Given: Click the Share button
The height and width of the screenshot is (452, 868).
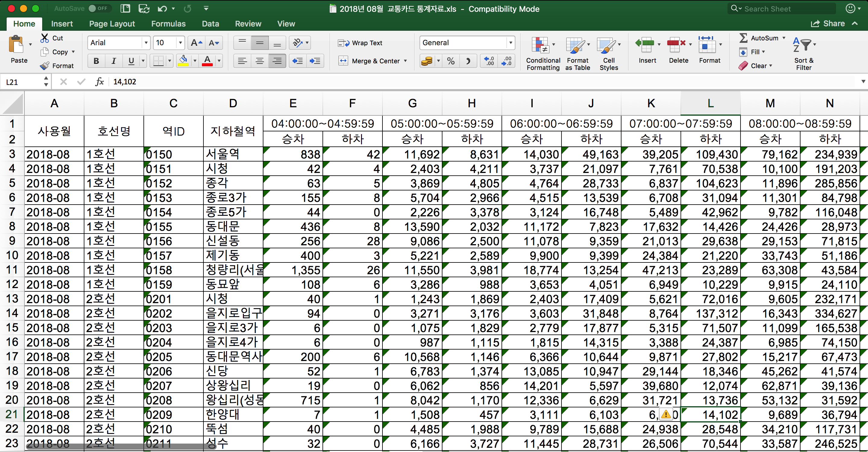Looking at the screenshot, I should [828, 24].
